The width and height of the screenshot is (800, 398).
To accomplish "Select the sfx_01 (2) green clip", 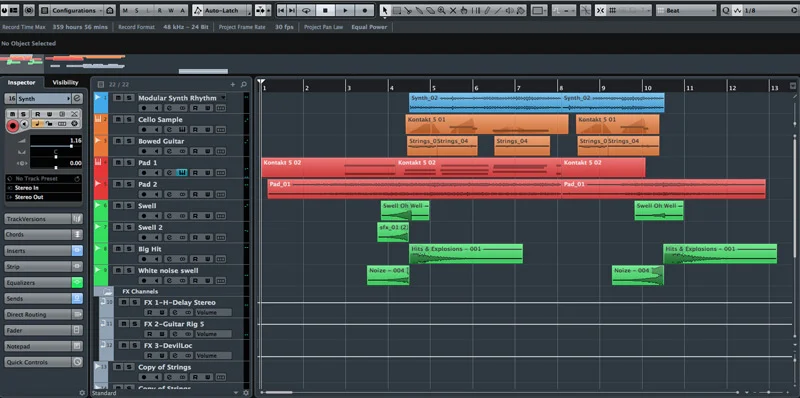I will [x=393, y=232].
